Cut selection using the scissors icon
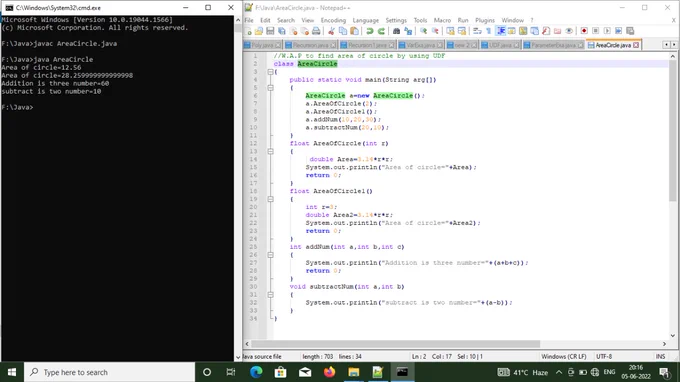This screenshot has width=680, height=382. [331, 31]
